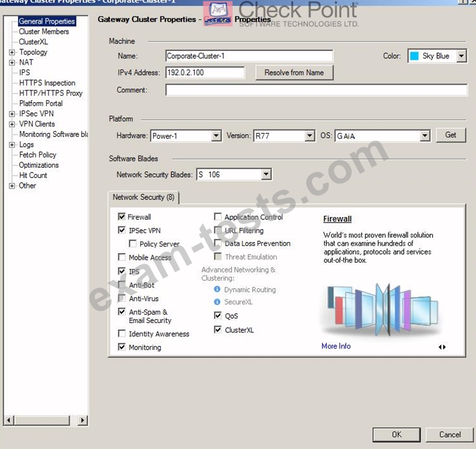
Task: Expand the Topology tree node
Action: (12, 52)
